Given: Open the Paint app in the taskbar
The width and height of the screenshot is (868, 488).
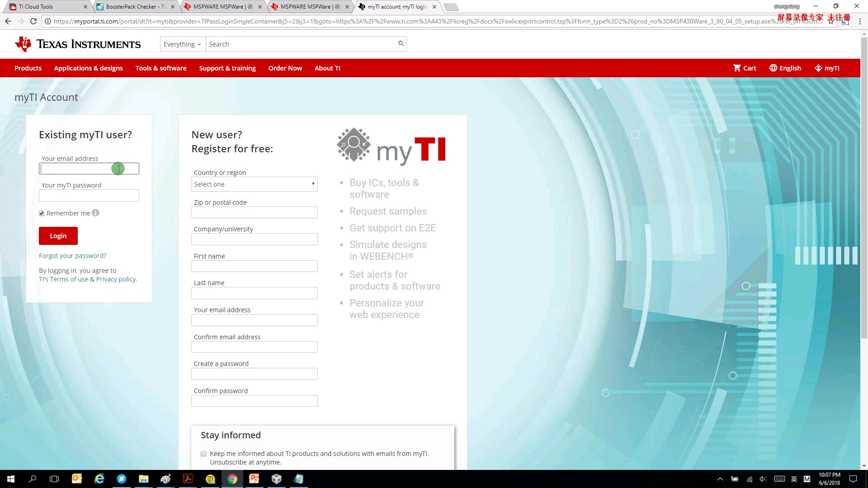Looking at the screenshot, I should pyautogui.click(x=165, y=479).
